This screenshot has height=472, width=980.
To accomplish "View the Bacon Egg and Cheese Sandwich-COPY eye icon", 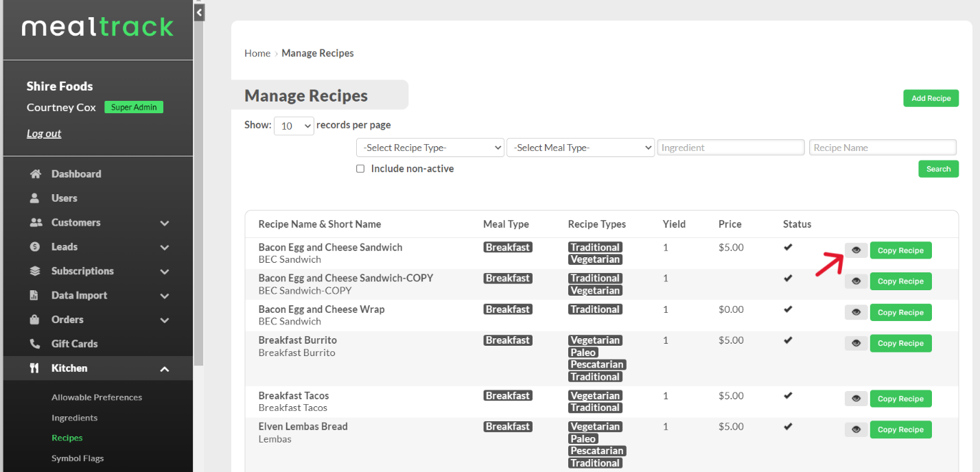I will coord(856,281).
